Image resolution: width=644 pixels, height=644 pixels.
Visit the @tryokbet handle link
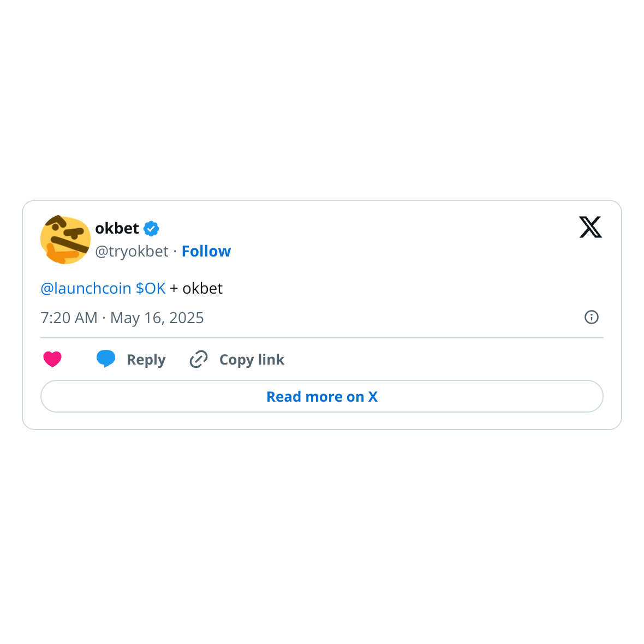(132, 251)
